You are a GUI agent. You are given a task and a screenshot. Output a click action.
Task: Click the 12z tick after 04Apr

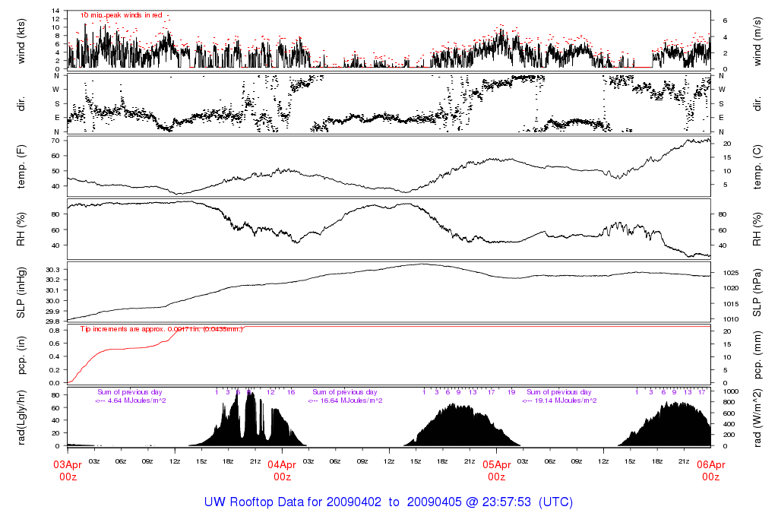pos(389,461)
